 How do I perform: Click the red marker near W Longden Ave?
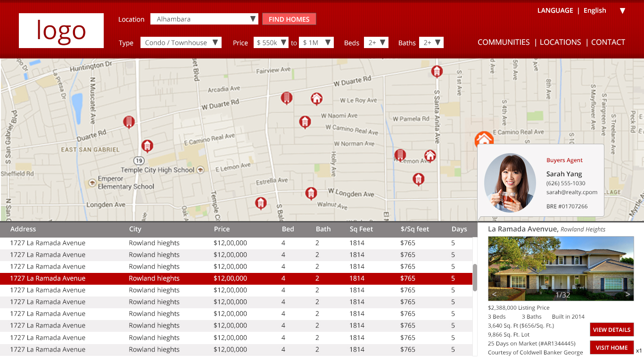311,193
